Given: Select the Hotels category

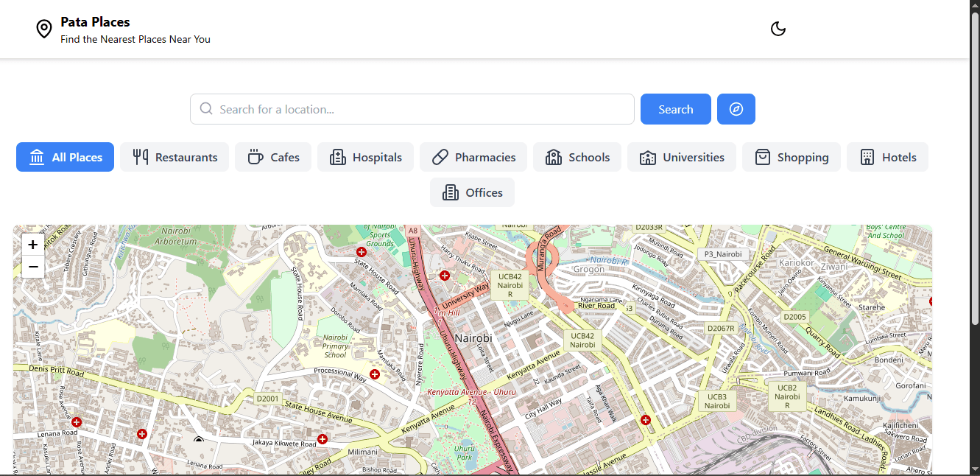Looking at the screenshot, I should (x=887, y=157).
